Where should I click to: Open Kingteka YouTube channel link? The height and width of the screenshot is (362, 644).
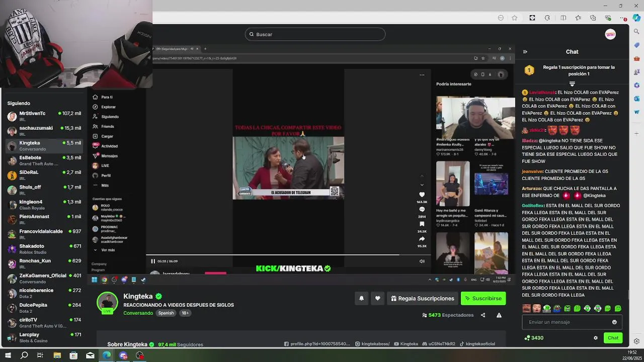[406, 344]
